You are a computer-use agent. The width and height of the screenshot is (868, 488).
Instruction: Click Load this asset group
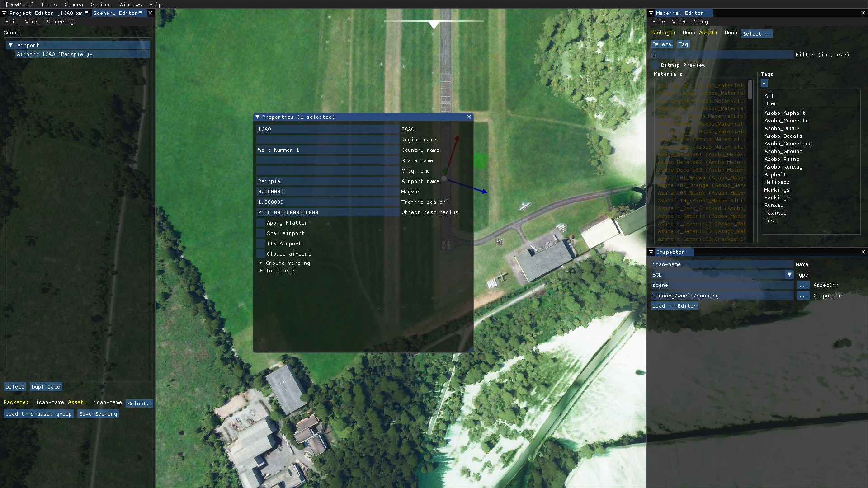(38, 414)
